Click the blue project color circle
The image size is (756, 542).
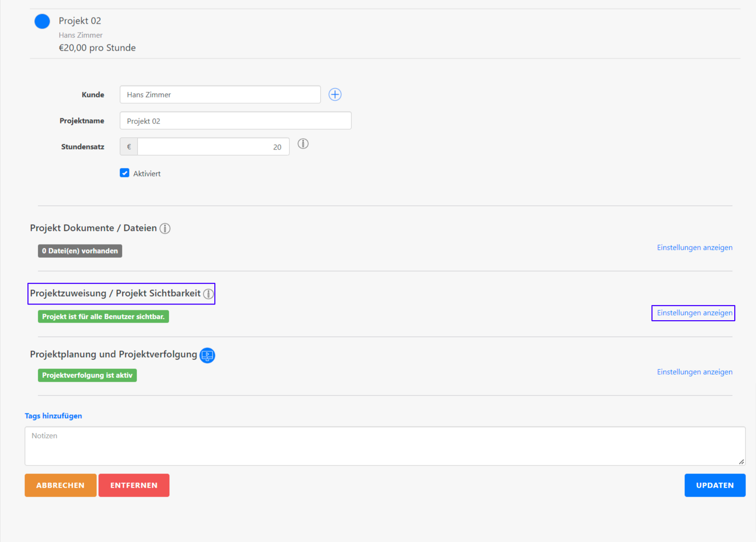[x=42, y=21]
